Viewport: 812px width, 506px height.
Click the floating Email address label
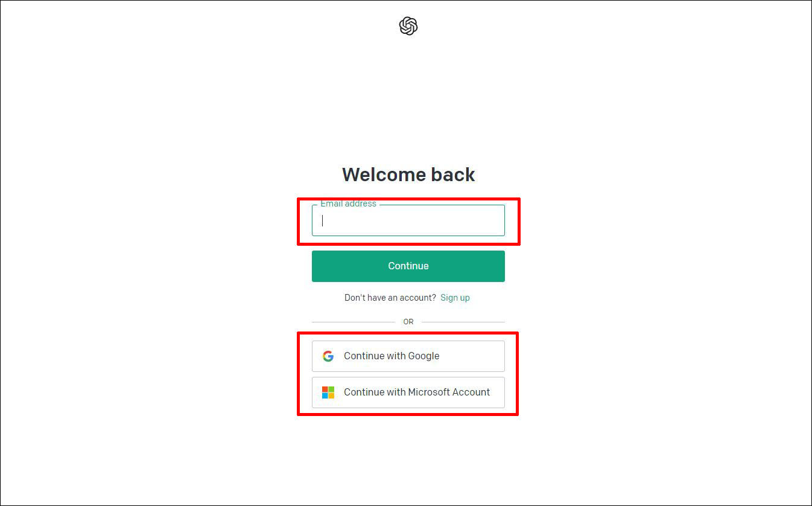[x=348, y=204]
